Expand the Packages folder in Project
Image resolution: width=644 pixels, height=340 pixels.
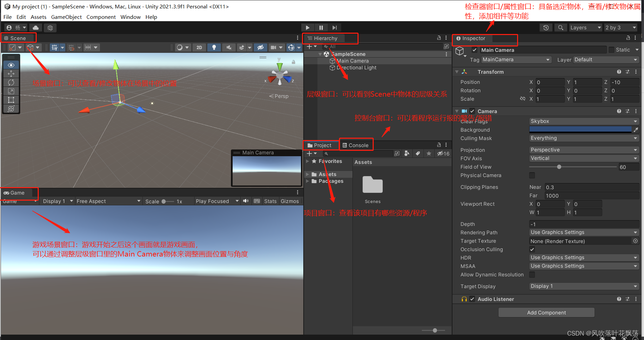(307, 181)
